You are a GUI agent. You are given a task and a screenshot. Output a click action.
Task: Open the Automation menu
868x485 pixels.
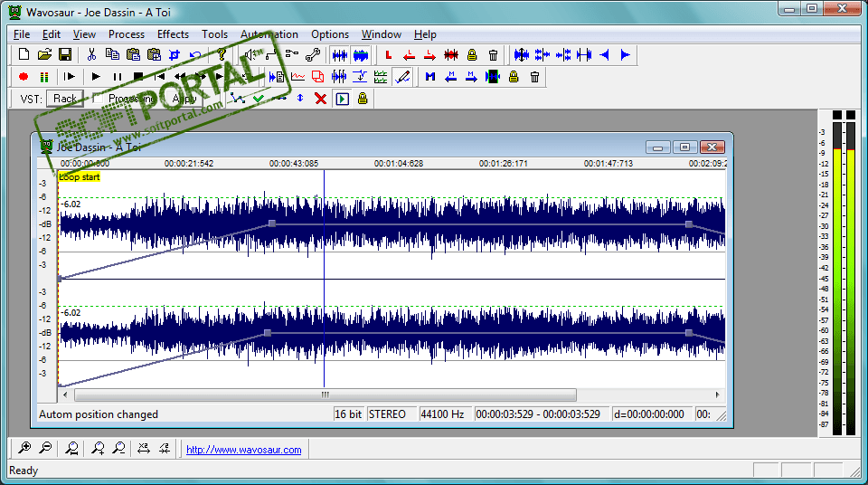point(269,34)
